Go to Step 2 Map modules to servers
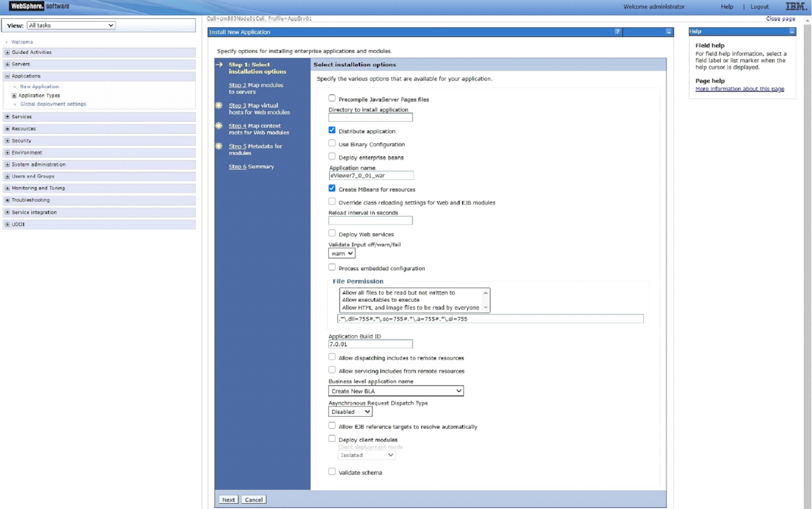 pyautogui.click(x=256, y=89)
